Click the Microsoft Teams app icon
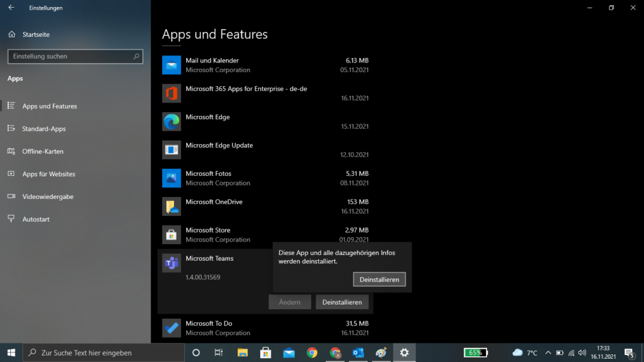 pyautogui.click(x=171, y=263)
